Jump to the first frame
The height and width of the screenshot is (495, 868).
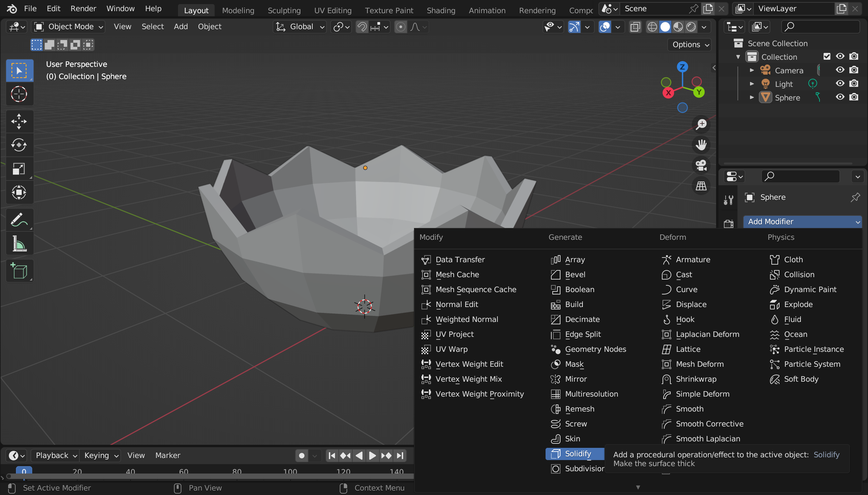click(x=332, y=456)
